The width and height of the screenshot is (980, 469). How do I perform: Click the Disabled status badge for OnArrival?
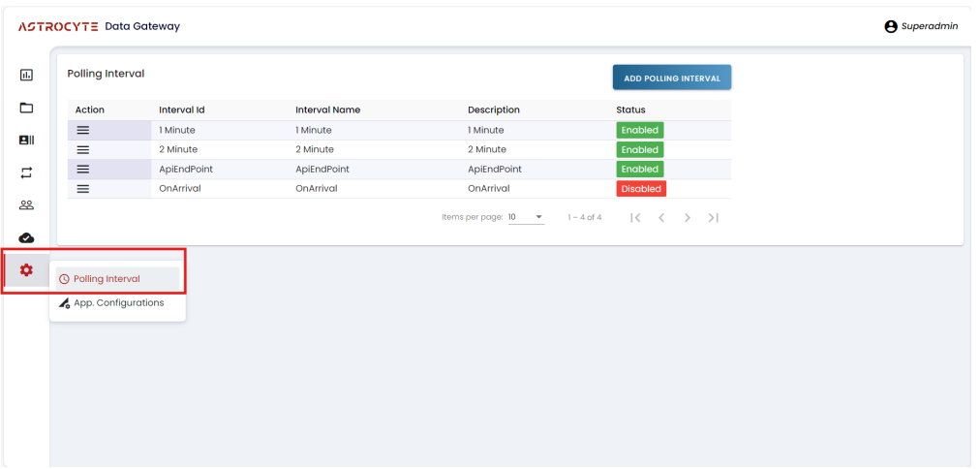(x=641, y=189)
